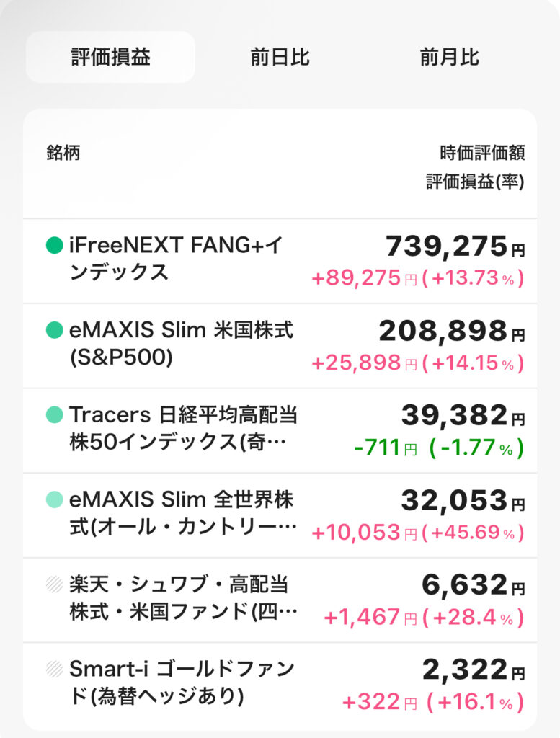The image size is (560, 738).
Task: Click the 時価評価額 column header
Action: click(x=482, y=153)
